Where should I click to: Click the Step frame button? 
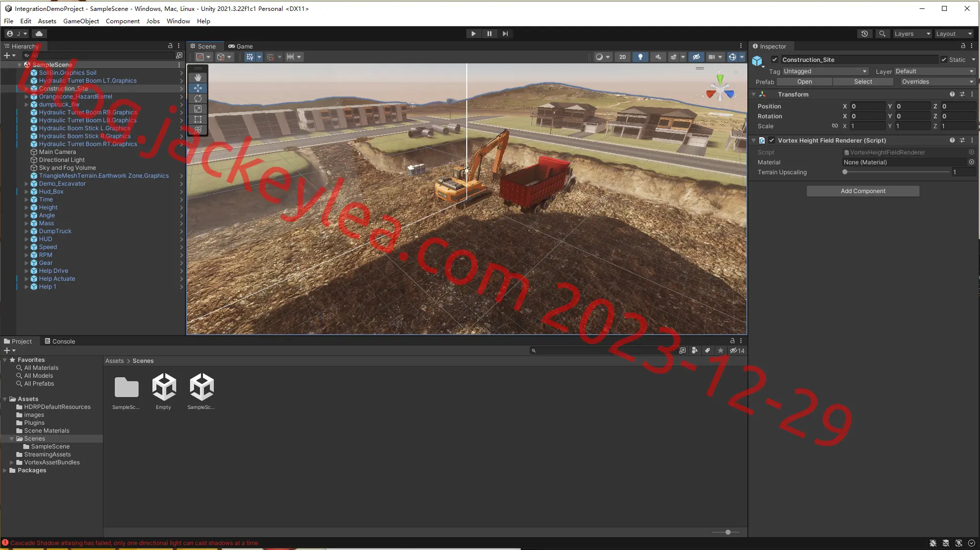[505, 34]
